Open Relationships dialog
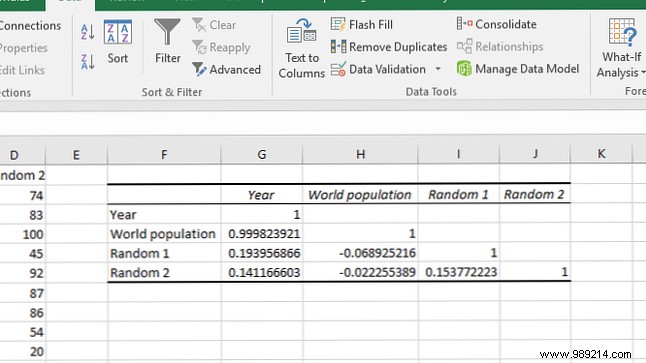646x363 pixels. tap(500, 47)
